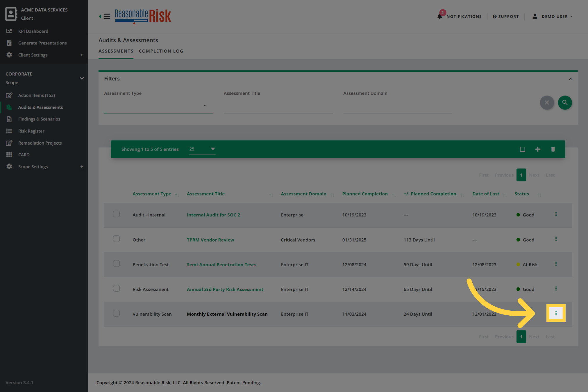Sort by +/- Planned Completion column
Image resolution: width=588 pixels, height=392 pixels.
[430, 194]
